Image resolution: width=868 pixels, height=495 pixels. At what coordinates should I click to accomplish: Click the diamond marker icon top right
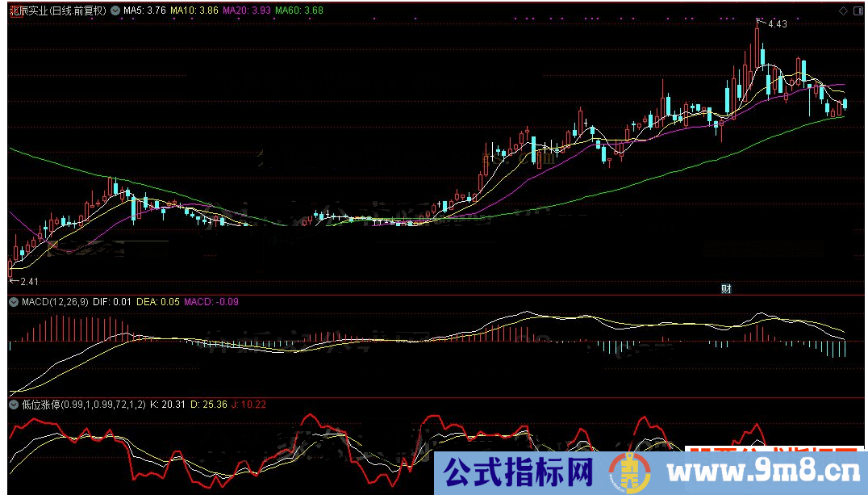tap(843, 10)
